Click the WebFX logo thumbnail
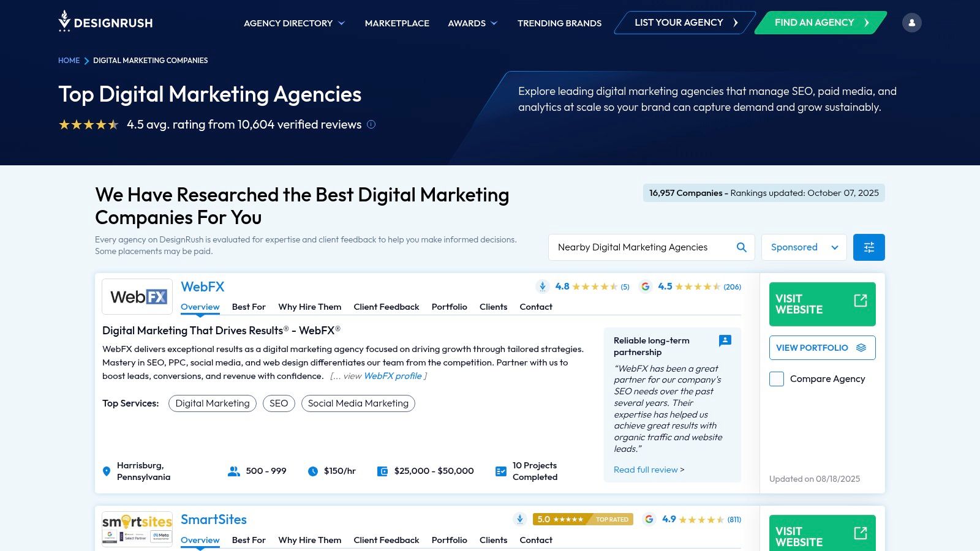This screenshot has width=980, height=551. tap(137, 297)
